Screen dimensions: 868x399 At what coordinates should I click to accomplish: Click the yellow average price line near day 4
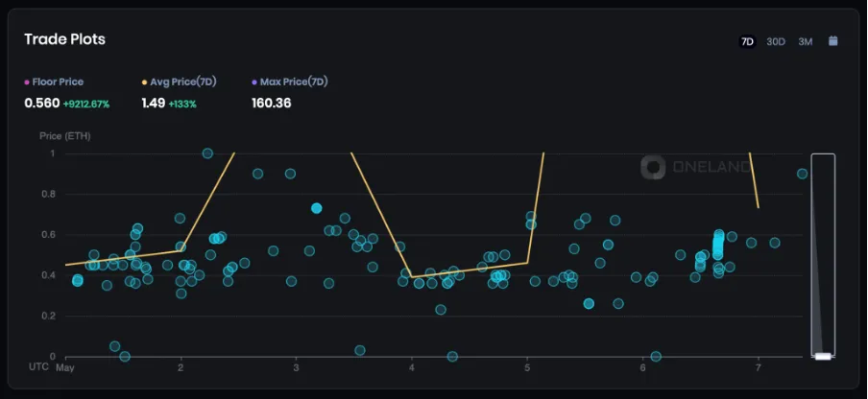(x=412, y=277)
